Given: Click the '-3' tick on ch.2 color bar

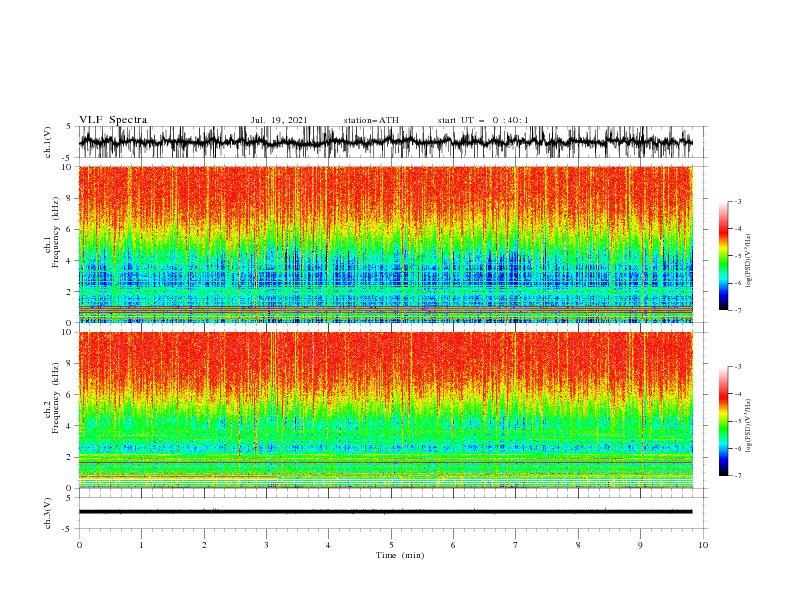Looking at the screenshot, I should tap(738, 367).
